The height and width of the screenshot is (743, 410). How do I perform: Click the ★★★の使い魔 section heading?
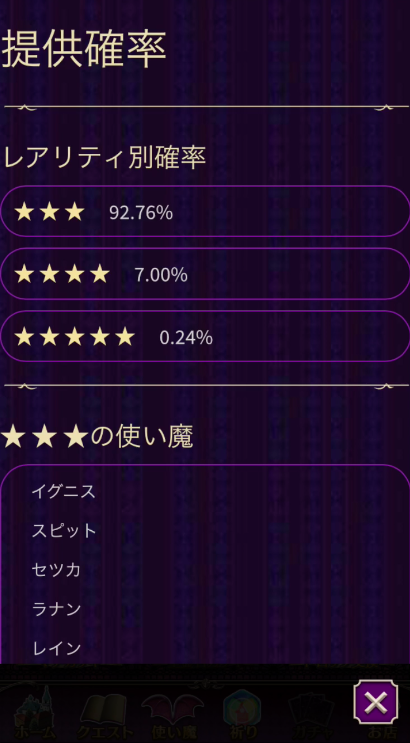coord(97,436)
